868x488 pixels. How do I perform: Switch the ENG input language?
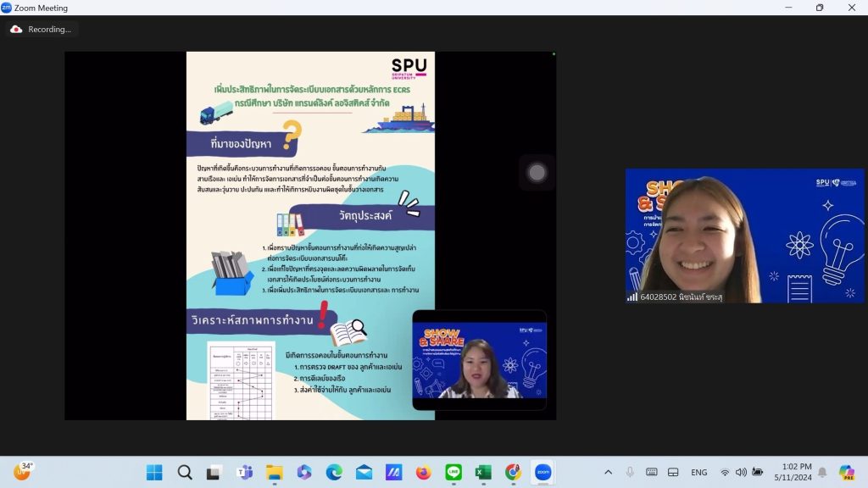pyautogui.click(x=698, y=473)
